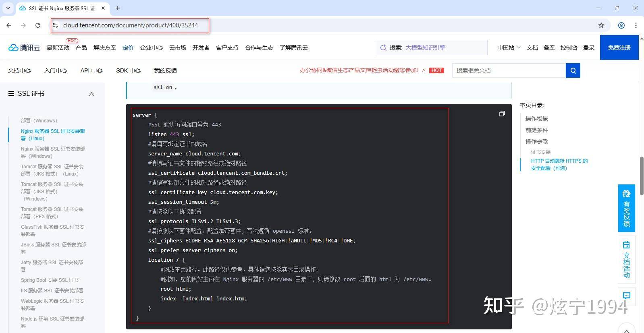Jump to 证书安装 in page contents
Screen dimensions: 644x333
[x=540, y=152]
